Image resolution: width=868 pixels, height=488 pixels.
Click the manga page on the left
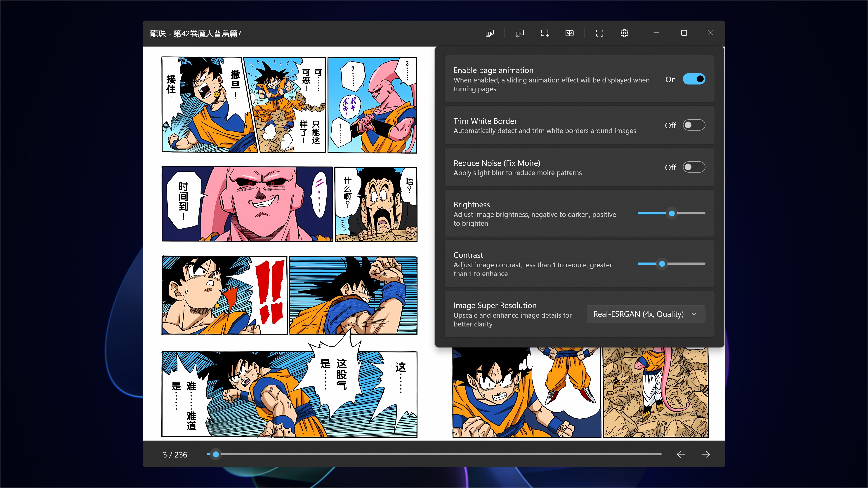(289, 244)
